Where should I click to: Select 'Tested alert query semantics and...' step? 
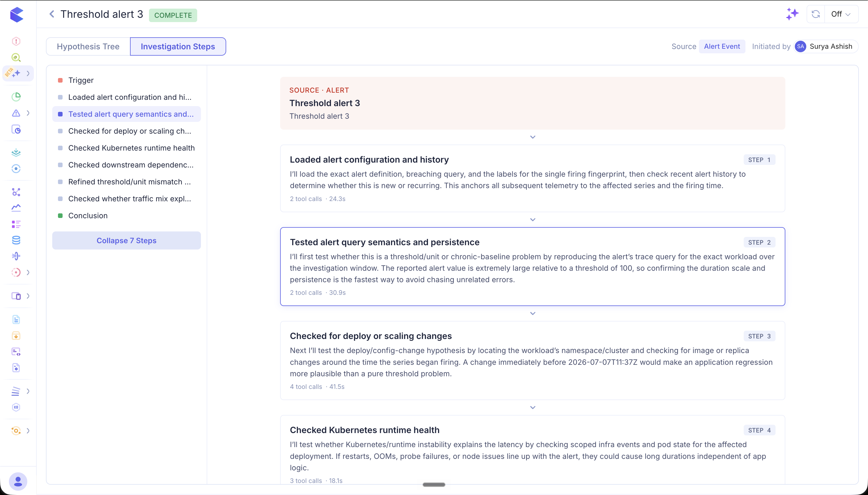pos(126,114)
